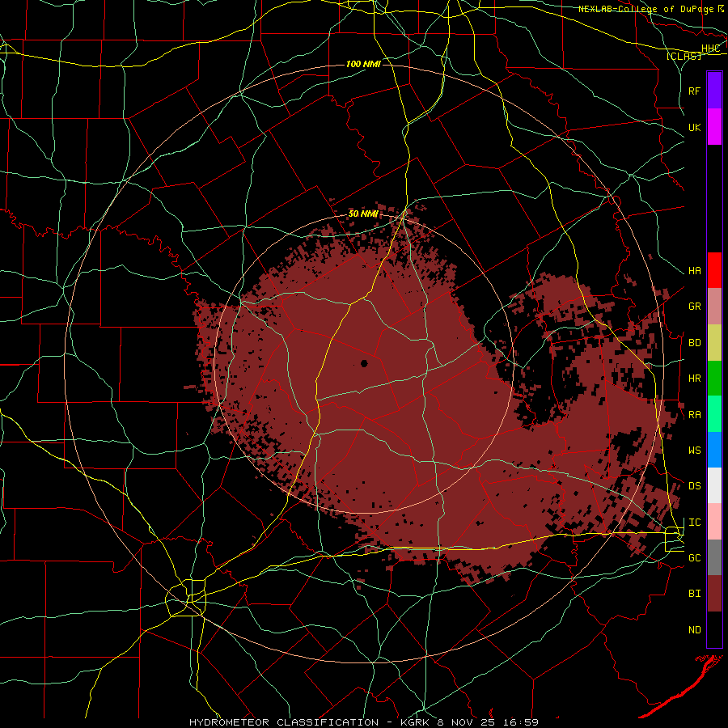This screenshot has height=728, width=728.
Task: Click the 'NEXLAB-College of DuPage' header text
Action: (x=645, y=9)
